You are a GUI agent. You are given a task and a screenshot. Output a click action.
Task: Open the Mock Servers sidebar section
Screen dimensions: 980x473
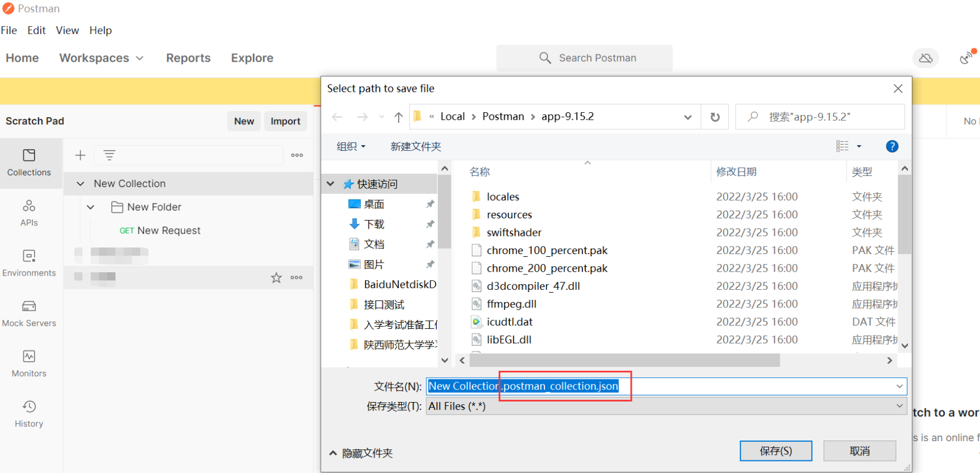coord(29,313)
